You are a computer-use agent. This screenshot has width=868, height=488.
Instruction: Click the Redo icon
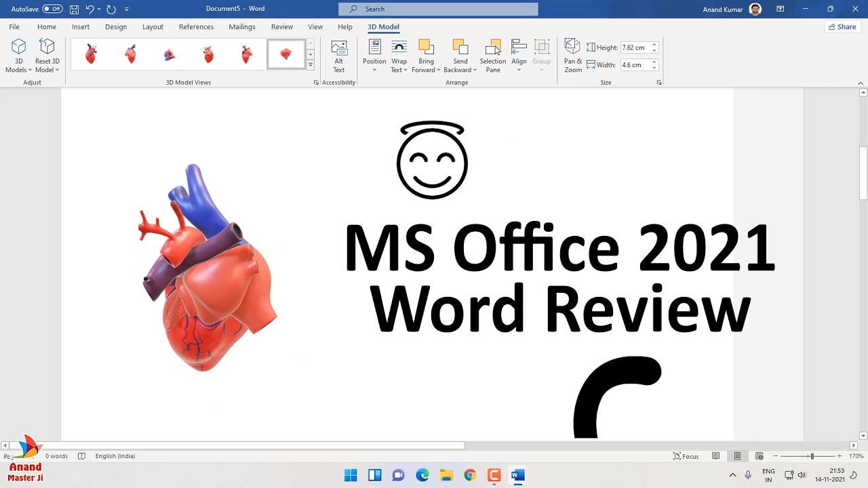coord(111,9)
